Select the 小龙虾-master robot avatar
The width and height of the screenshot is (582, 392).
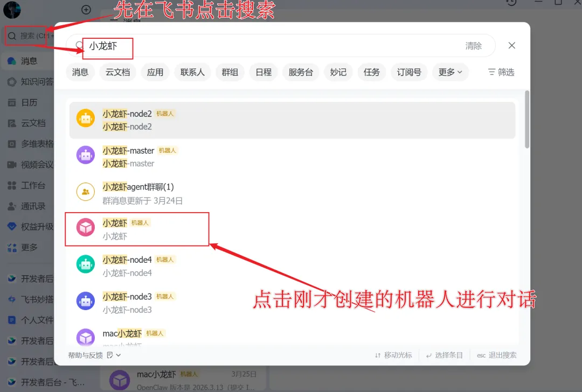pos(86,155)
